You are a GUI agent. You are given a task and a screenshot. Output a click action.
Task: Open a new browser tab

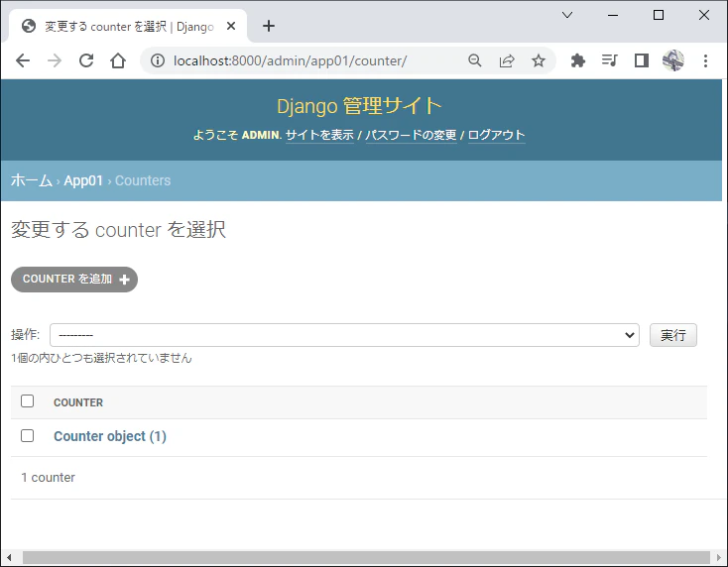pos(269,26)
